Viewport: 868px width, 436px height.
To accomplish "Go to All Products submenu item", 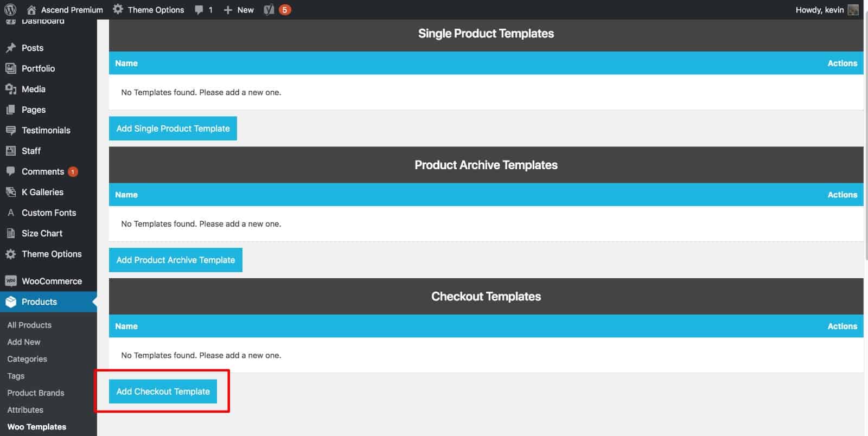I will pyautogui.click(x=29, y=325).
